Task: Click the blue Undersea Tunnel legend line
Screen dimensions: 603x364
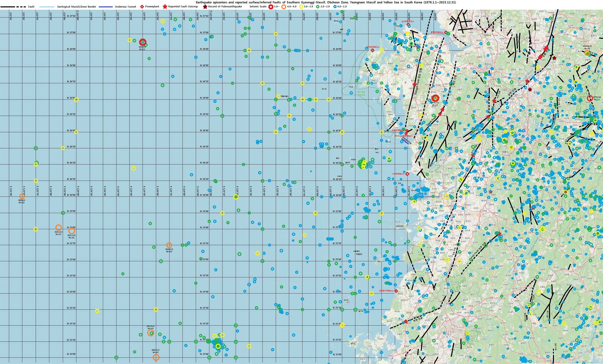Action: point(106,7)
